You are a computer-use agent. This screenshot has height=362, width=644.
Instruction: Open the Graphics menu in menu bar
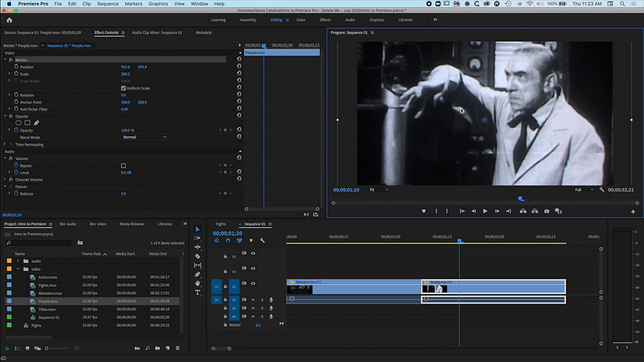(158, 4)
